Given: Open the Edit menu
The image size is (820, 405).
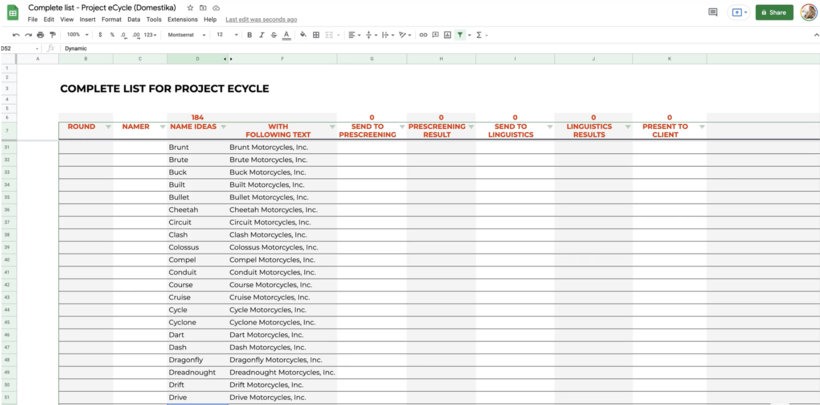Looking at the screenshot, I should click(x=49, y=19).
